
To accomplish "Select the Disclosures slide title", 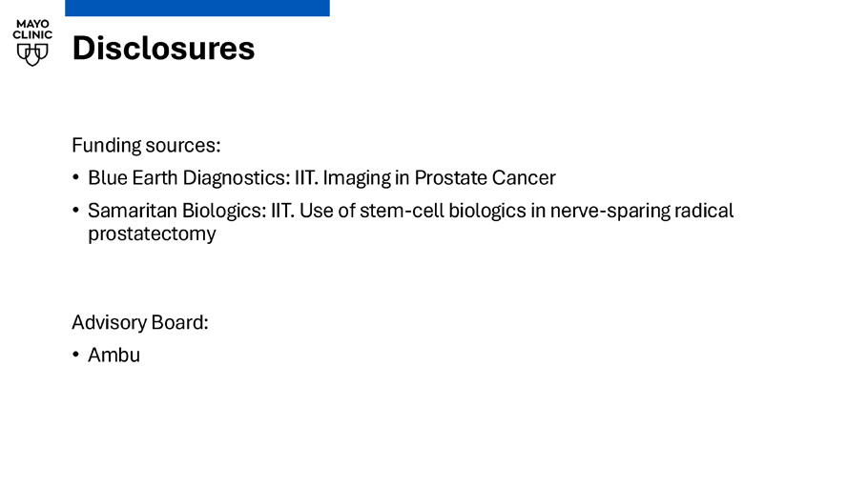I will pyautogui.click(x=163, y=49).
